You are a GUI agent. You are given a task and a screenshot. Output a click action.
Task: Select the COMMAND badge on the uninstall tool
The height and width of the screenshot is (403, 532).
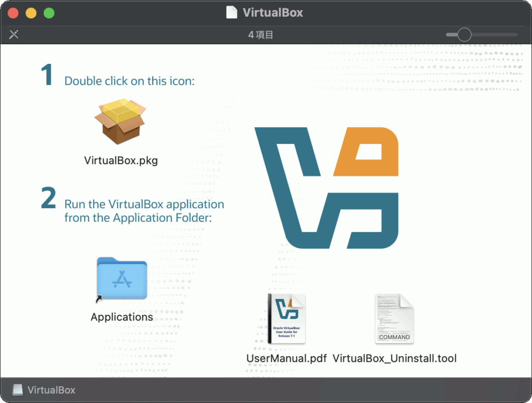[x=394, y=337]
